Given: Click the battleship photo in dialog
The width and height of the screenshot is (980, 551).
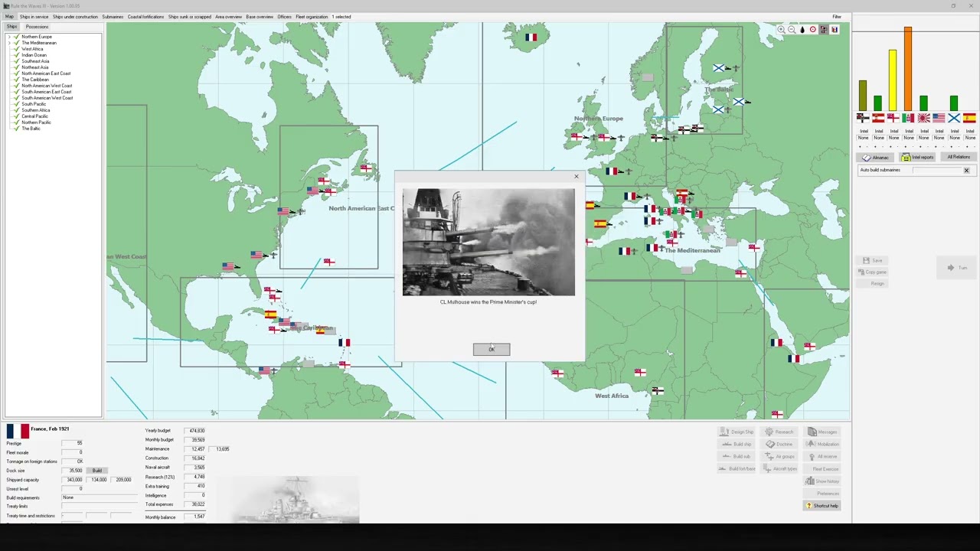Looking at the screenshot, I should tap(488, 242).
